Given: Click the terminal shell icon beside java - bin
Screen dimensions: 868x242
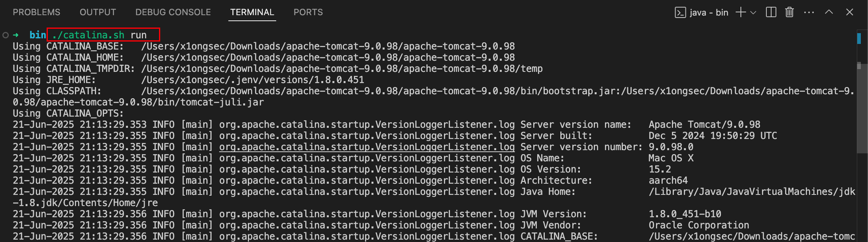Looking at the screenshot, I should coord(680,13).
